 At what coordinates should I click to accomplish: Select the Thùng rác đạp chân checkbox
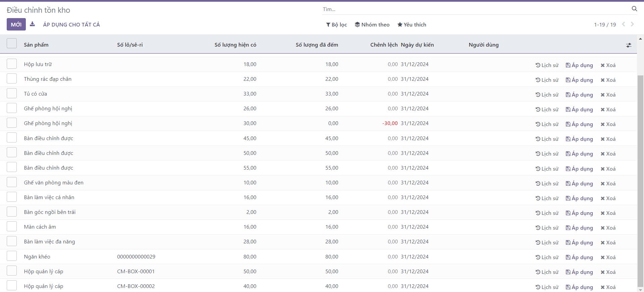12,79
